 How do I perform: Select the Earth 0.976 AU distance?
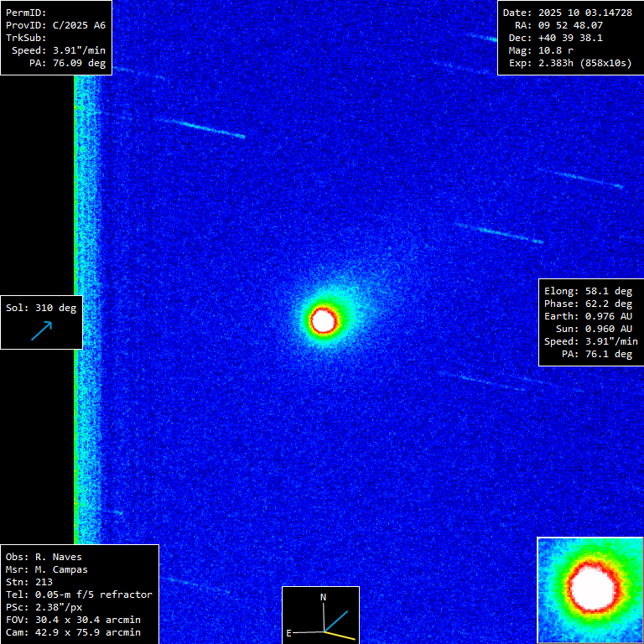pos(588,316)
